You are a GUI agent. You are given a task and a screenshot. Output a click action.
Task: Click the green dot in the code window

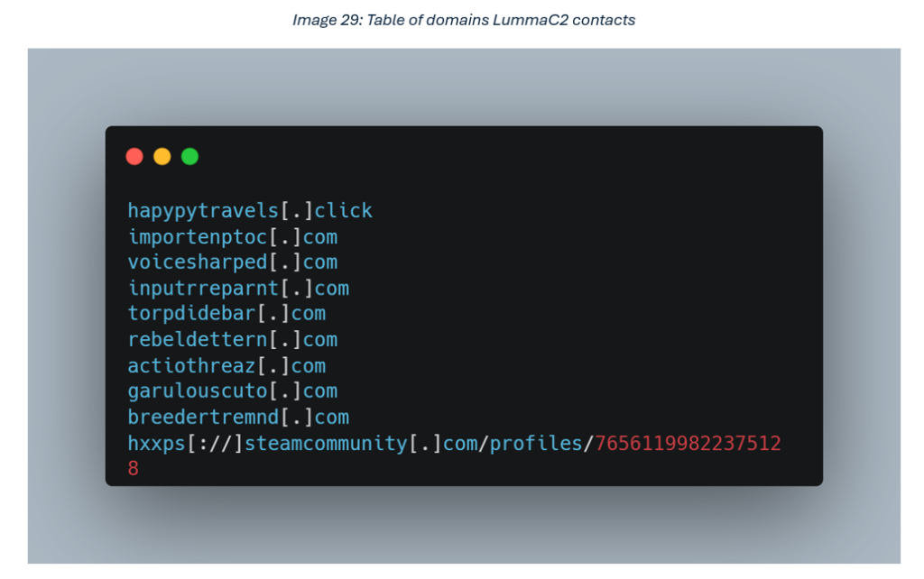189,156
